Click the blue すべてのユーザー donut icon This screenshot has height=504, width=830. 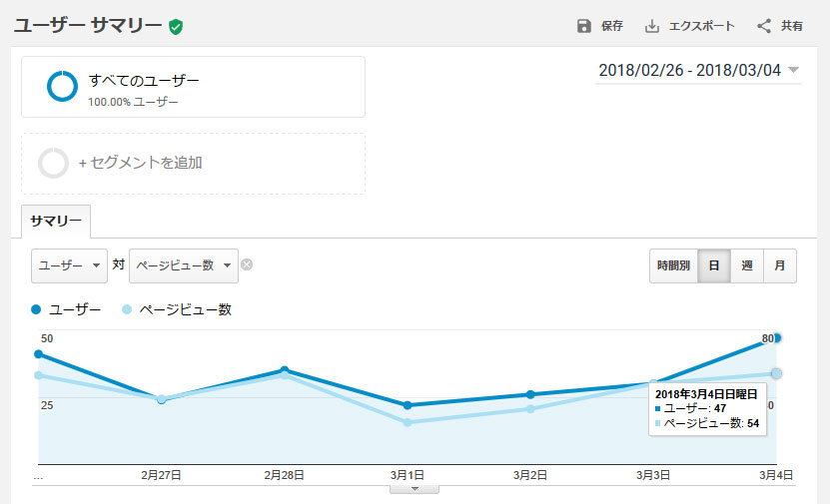pos(62,86)
